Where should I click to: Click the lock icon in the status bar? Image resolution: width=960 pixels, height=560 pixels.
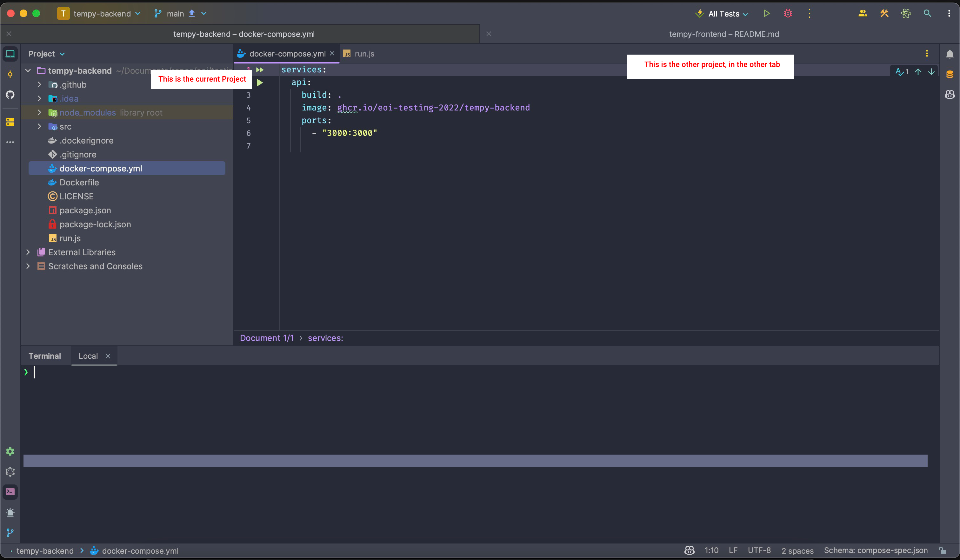[x=943, y=550]
